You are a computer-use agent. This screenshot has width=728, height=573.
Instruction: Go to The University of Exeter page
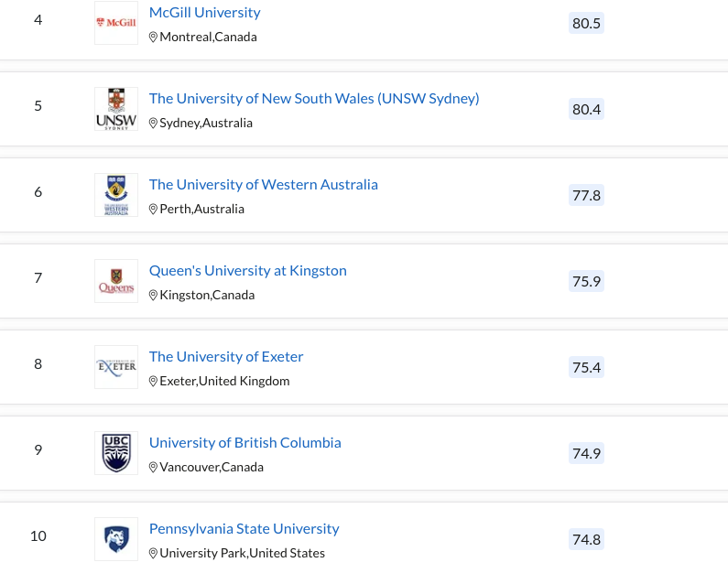pyautogui.click(x=226, y=357)
